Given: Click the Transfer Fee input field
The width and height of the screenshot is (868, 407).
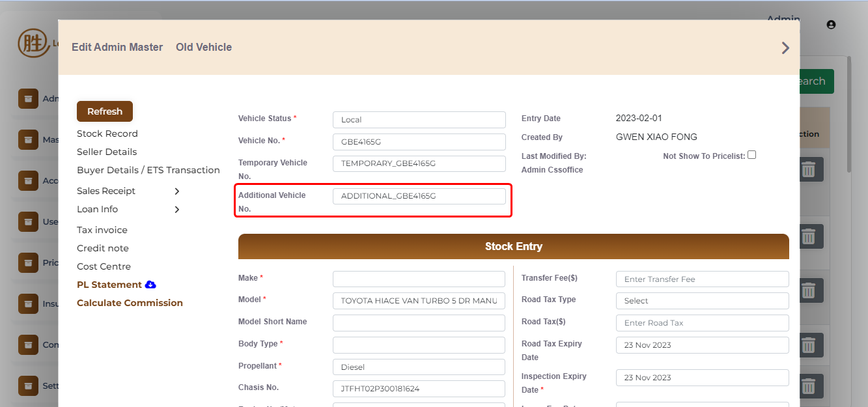Looking at the screenshot, I should [x=702, y=279].
